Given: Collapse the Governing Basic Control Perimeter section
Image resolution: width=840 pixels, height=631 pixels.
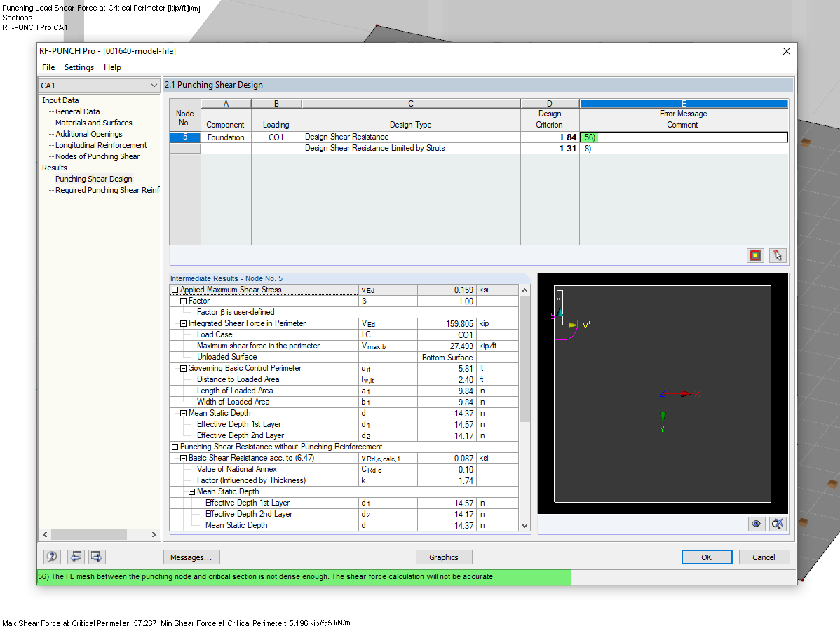Looking at the screenshot, I should [182, 368].
